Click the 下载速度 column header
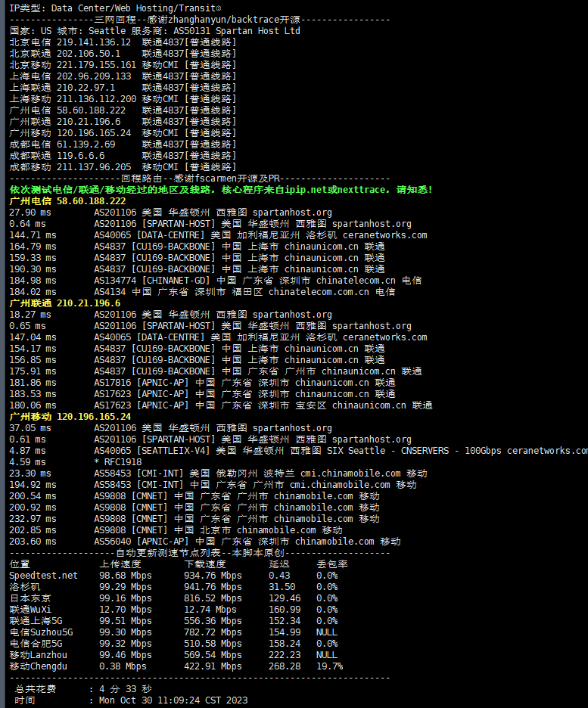The height and width of the screenshot is (708, 588). click(205, 564)
